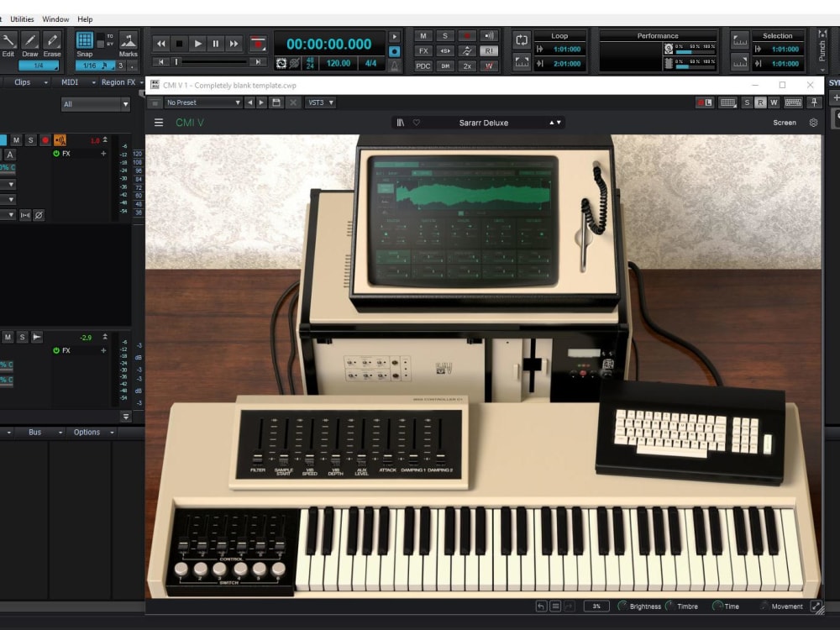Start playback with Play button
840x630 pixels.
point(197,44)
